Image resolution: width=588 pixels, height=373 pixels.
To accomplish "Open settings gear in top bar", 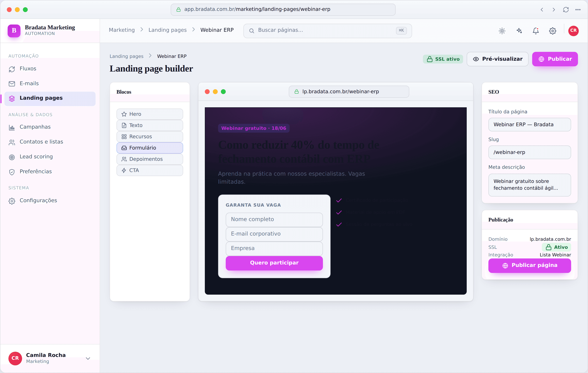I will click(553, 31).
